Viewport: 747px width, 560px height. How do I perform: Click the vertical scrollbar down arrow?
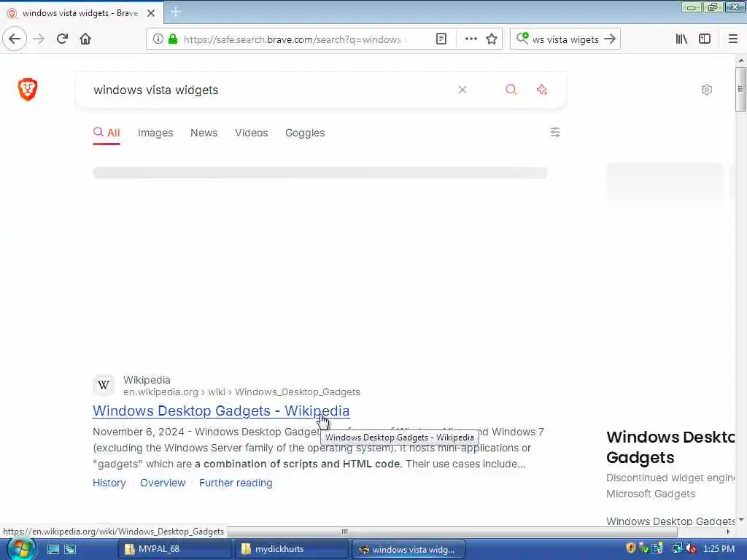[x=740, y=520]
